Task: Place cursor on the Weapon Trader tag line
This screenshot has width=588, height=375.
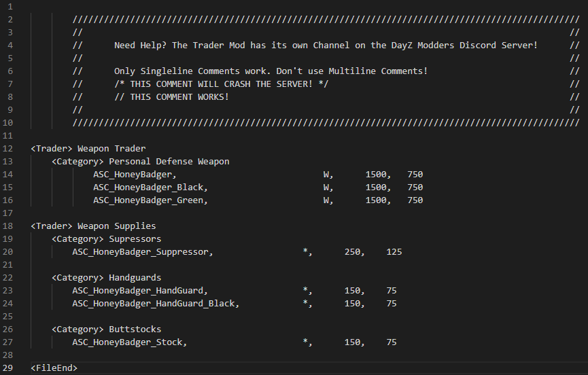Action: (88, 149)
